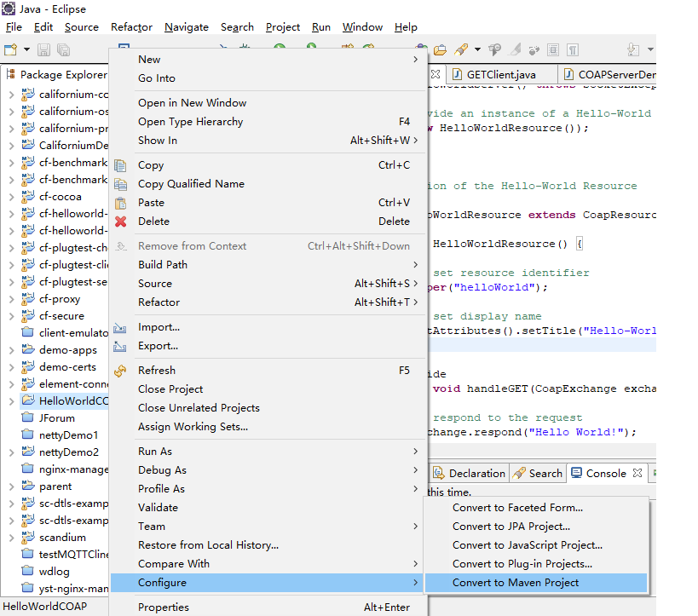
Task: Click the Import icon in the context menu
Action: (120, 327)
